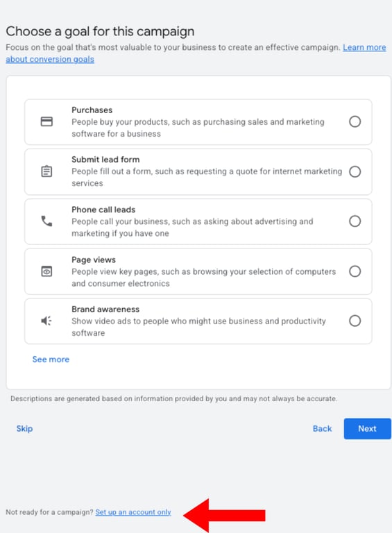This screenshot has width=392, height=533.
Task: Go back with the Back button
Action: coord(322,429)
